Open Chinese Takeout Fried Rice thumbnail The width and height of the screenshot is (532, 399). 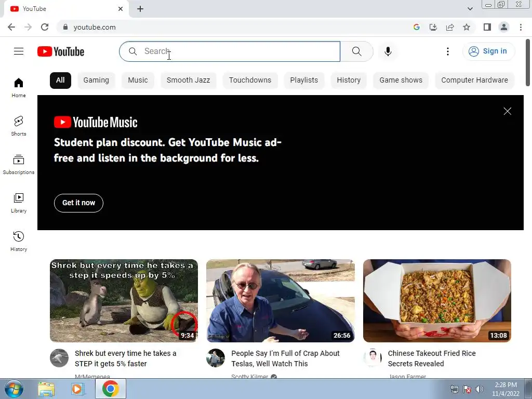coord(437,301)
